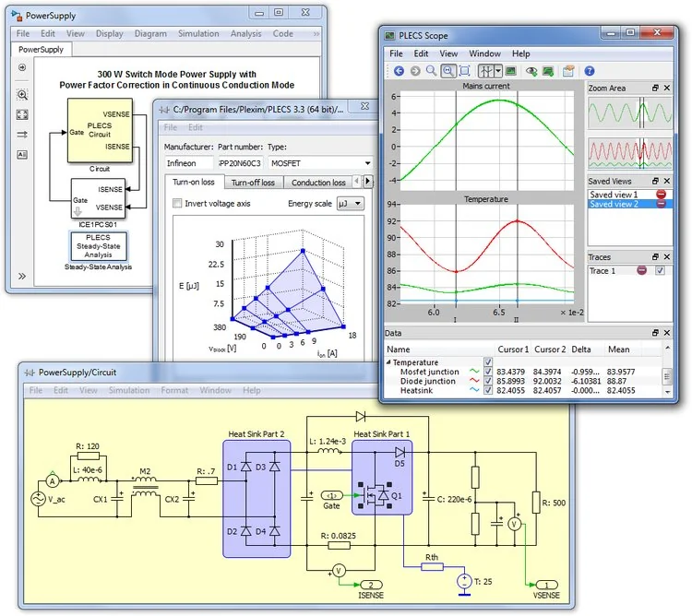This screenshot has height=616, width=692.
Task: Toggle the Temperature group checkbox
Action: pos(488,362)
